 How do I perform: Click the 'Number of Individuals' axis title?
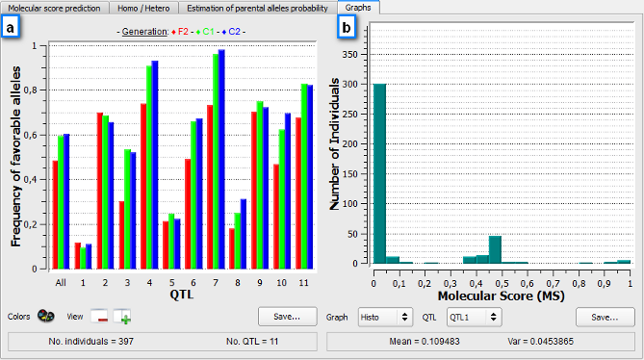335,143
